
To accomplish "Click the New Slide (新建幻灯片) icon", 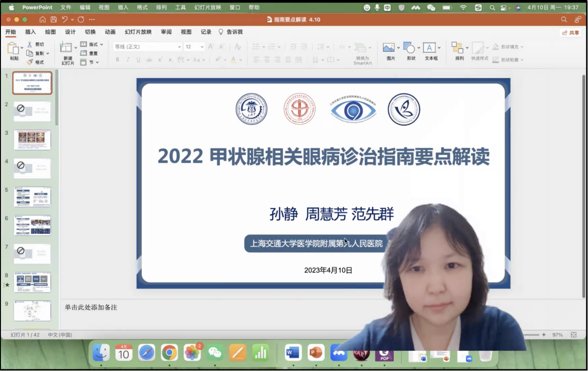I will (x=66, y=47).
